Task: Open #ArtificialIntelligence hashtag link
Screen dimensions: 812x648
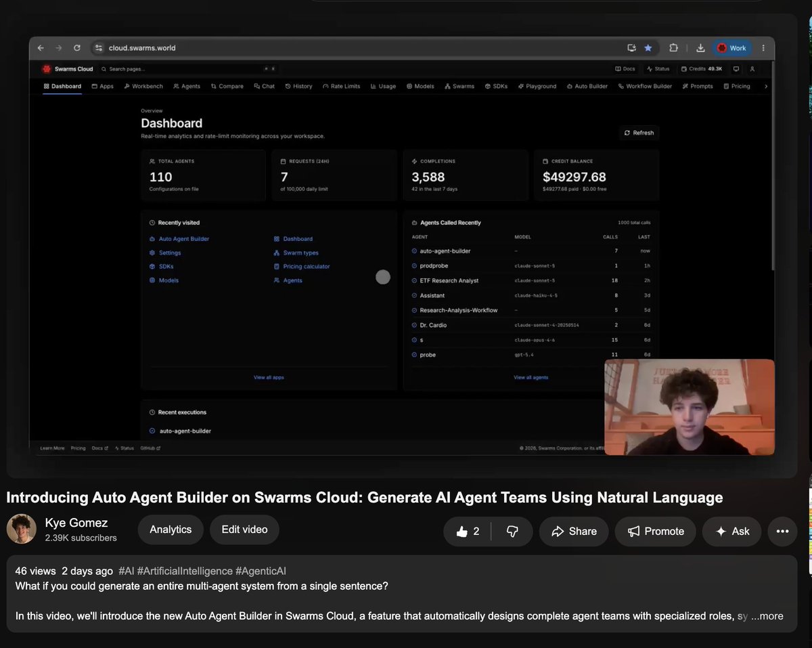Action: 184,571
